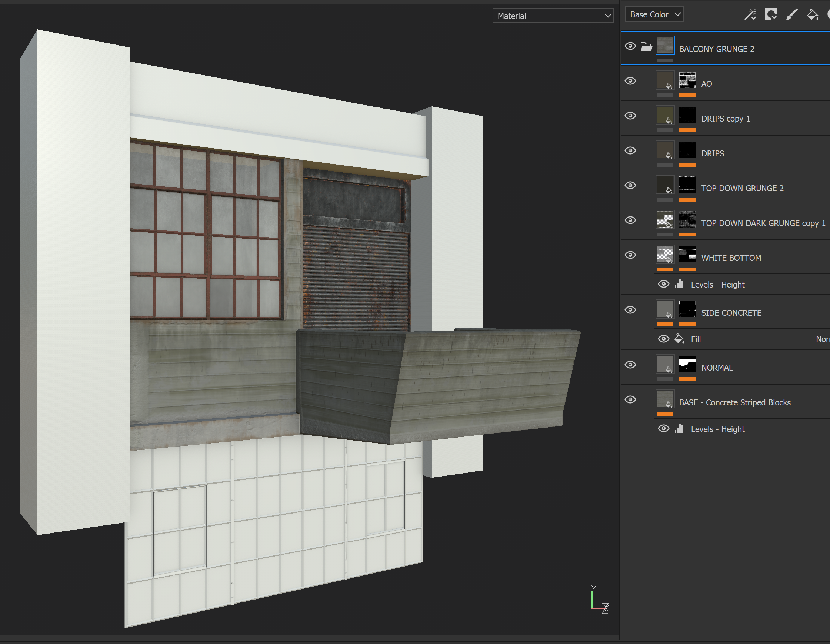Select the AO layer mask thumbnail
The image size is (830, 644).
(687, 80)
